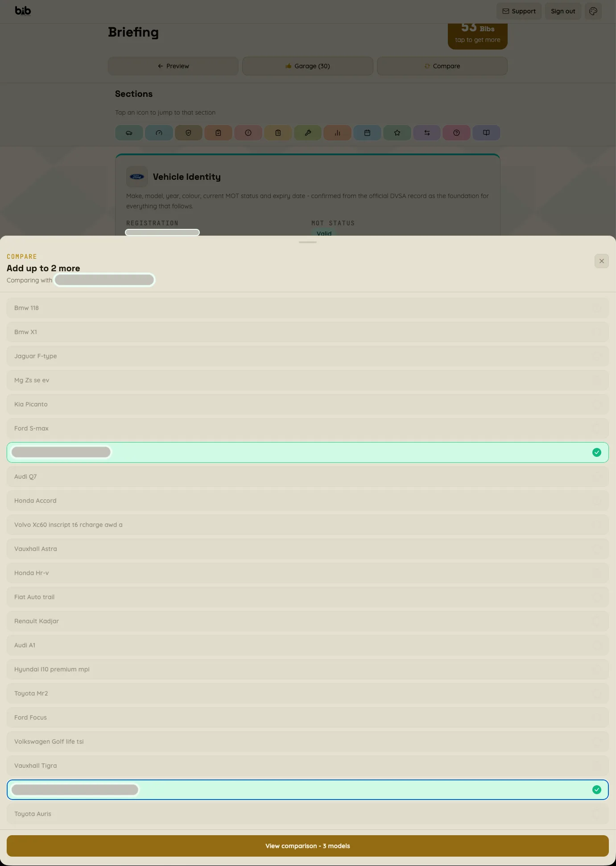616x866 pixels.
Task: Open the Preview tab
Action: [173, 66]
